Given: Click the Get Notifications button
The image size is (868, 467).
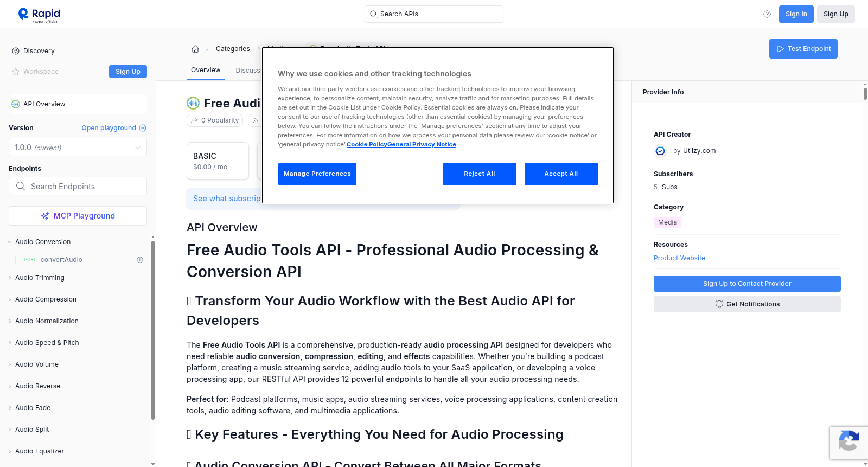Looking at the screenshot, I should [x=747, y=304].
